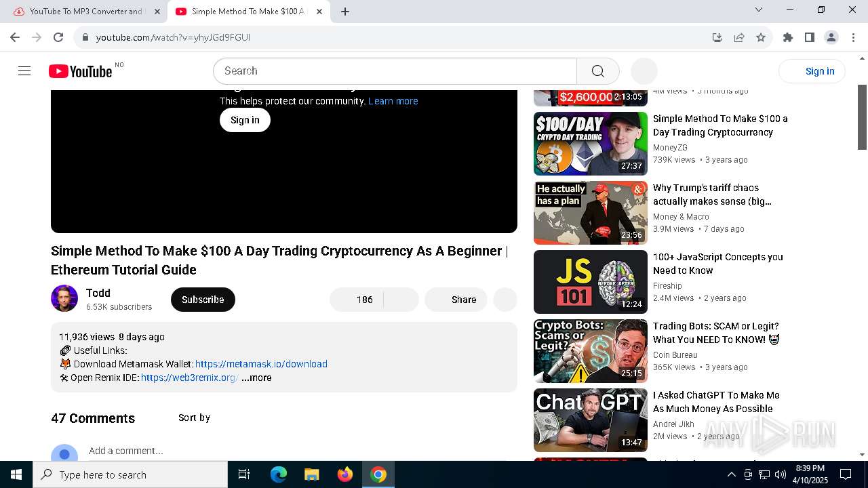This screenshot has height=488, width=868.
Task: Switch to YouTube To MP3 Converter tab
Action: coord(85,12)
